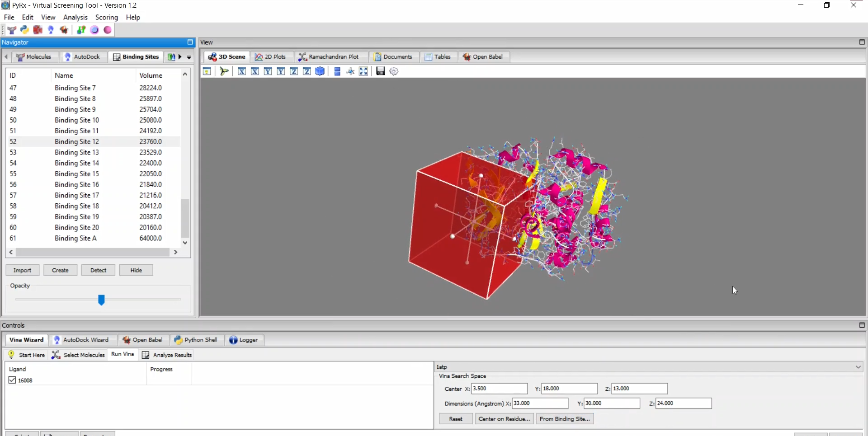Click the second Y axis view icon
This screenshot has height=436, width=868.
coord(281,71)
